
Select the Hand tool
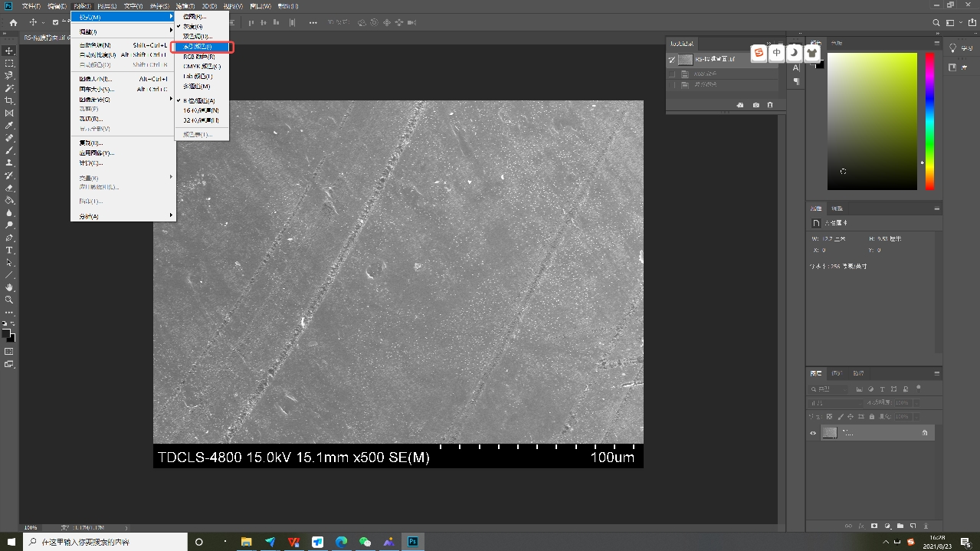coord(9,287)
